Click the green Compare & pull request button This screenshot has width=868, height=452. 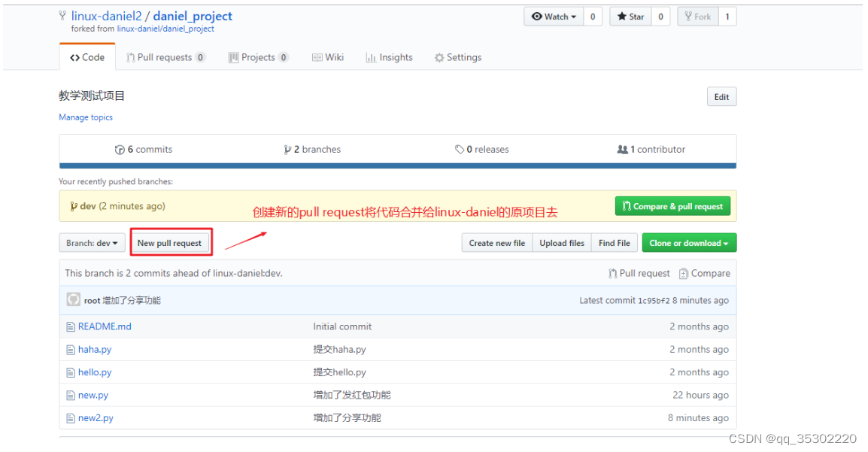click(672, 206)
